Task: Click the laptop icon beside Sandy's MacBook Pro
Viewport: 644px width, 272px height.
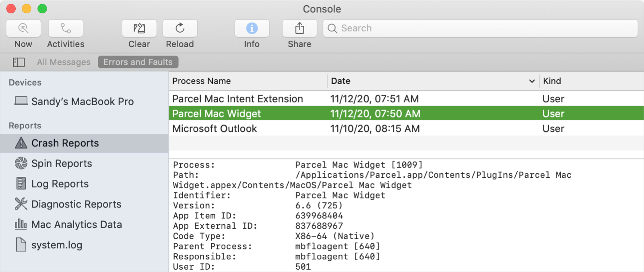Action: pos(21,101)
